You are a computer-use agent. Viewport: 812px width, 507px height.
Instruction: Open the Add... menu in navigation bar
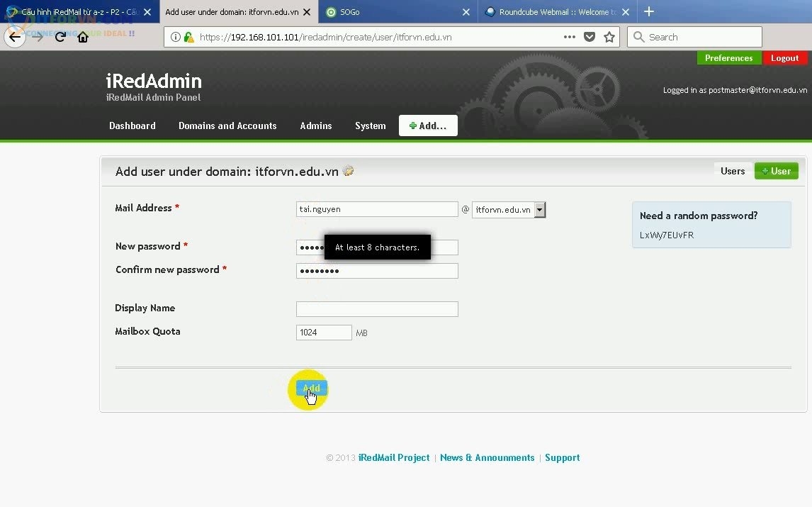tap(428, 126)
